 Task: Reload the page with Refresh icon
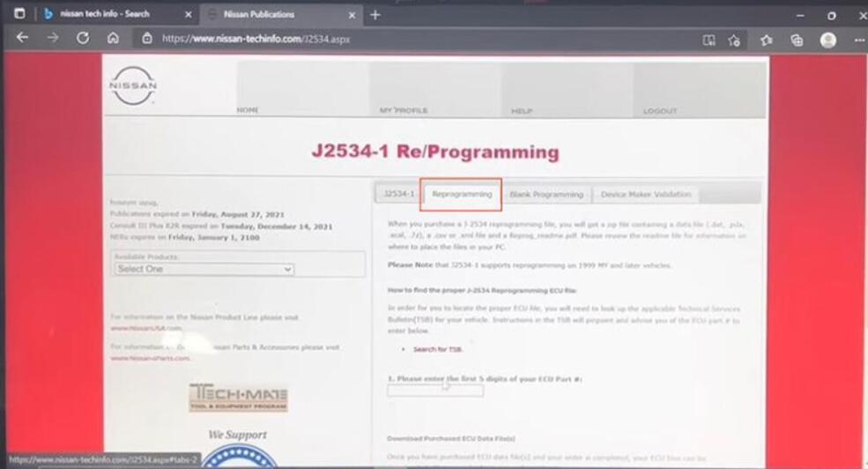tap(83, 38)
